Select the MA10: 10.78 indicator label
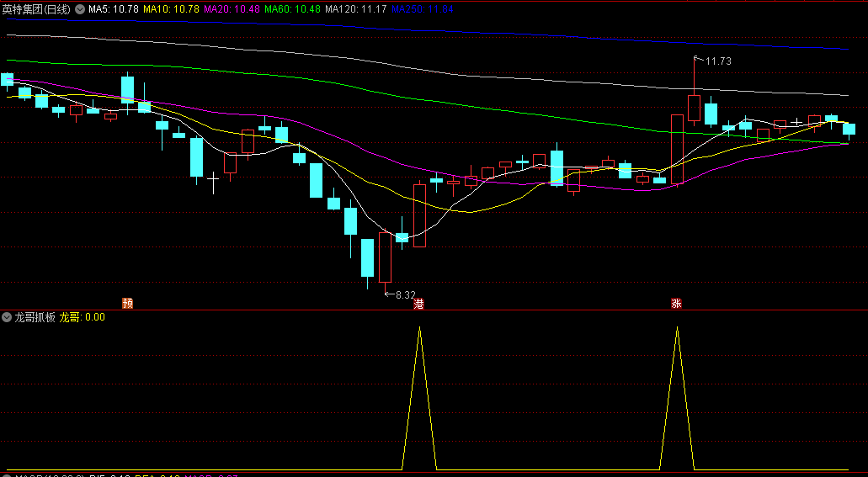This screenshot has width=868, height=477. [171, 9]
